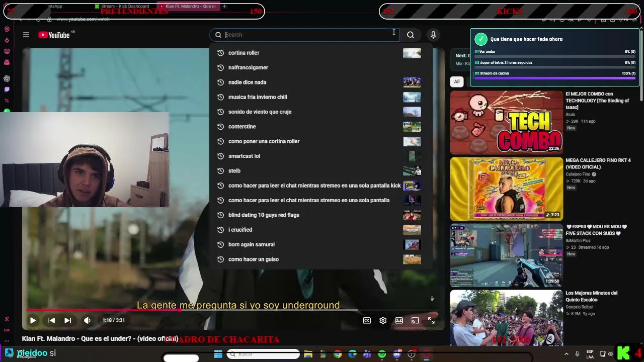
Task: Enter fullscreen mode
Action: (x=431, y=320)
